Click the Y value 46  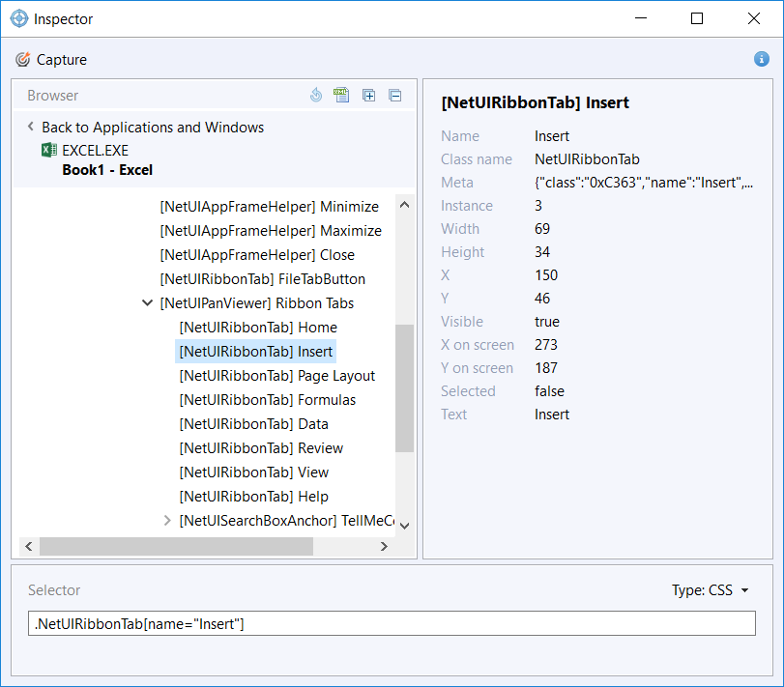[x=542, y=299]
